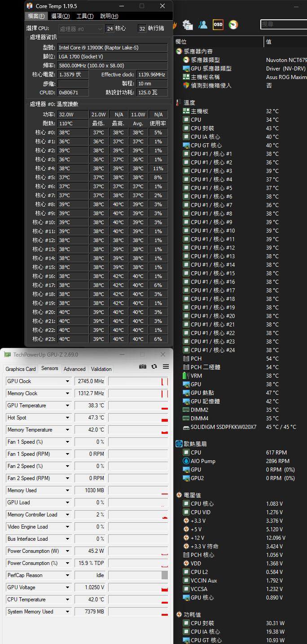Click the AIO Pump water drop icon

pyautogui.click(x=186, y=461)
